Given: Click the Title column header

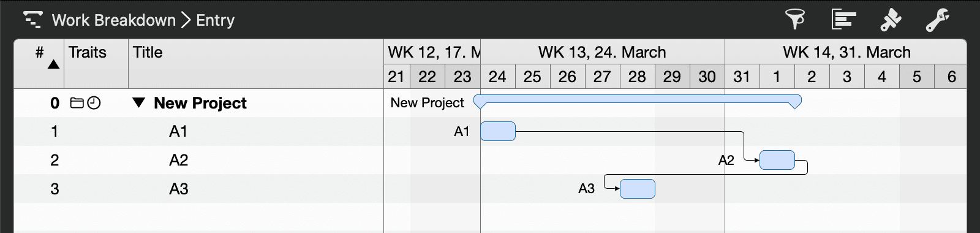Looking at the screenshot, I should [x=256, y=64].
